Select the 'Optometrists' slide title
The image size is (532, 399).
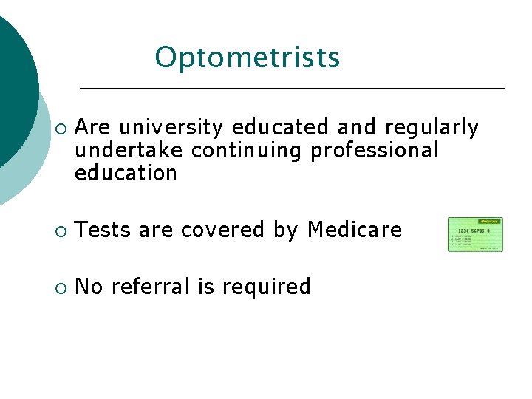coord(248,58)
